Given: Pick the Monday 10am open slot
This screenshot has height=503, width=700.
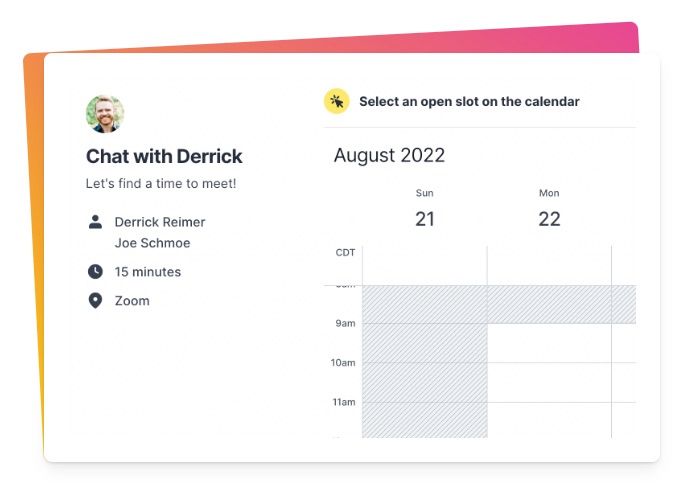Looking at the screenshot, I should pyautogui.click(x=549, y=382).
